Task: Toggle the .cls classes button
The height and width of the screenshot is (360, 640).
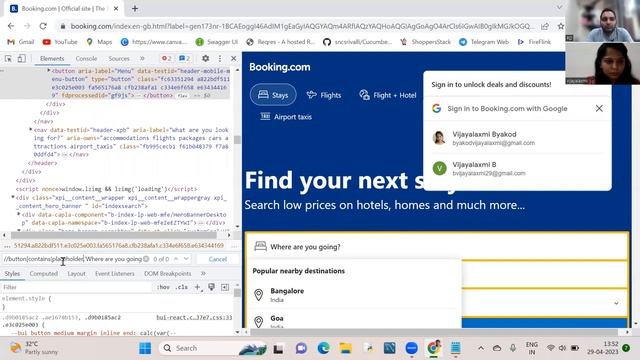Action: coord(182,287)
